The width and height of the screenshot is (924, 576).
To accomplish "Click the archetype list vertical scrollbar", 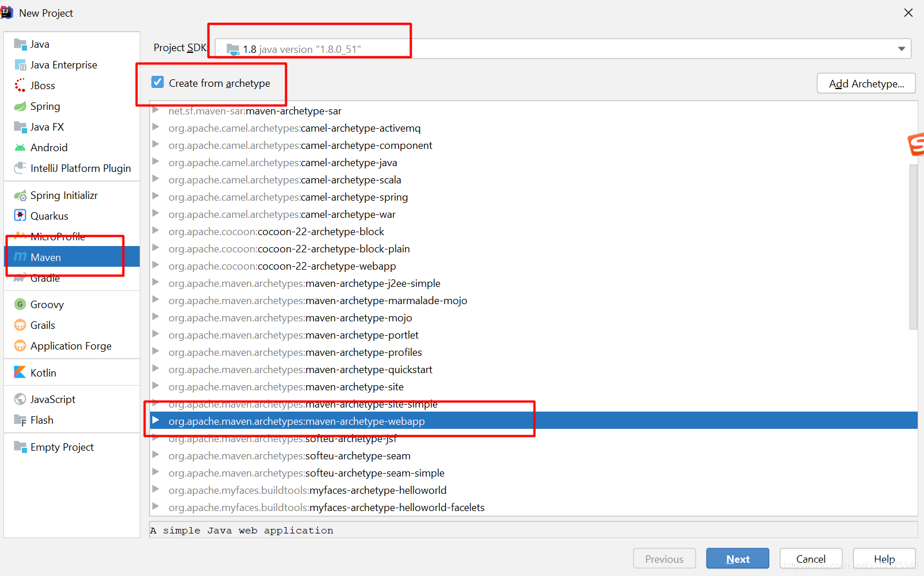I will click(x=913, y=247).
